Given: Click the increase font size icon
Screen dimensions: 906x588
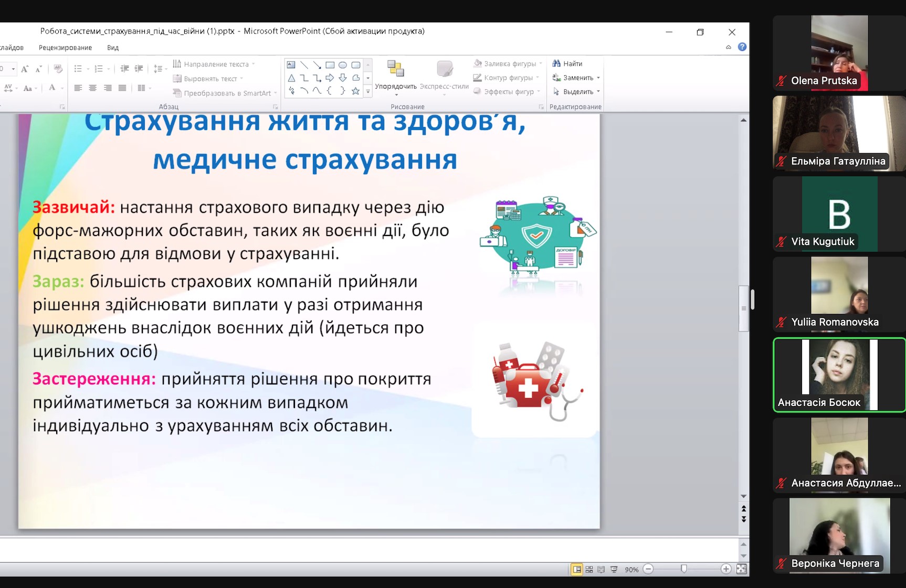Looking at the screenshot, I should point(25,69).
